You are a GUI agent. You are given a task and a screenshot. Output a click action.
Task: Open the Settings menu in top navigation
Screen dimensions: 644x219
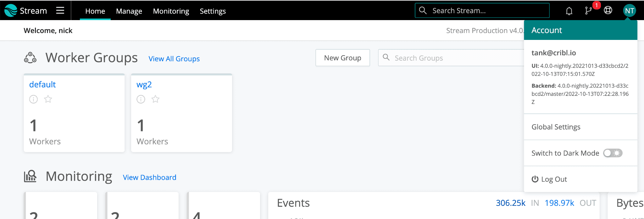213,11
